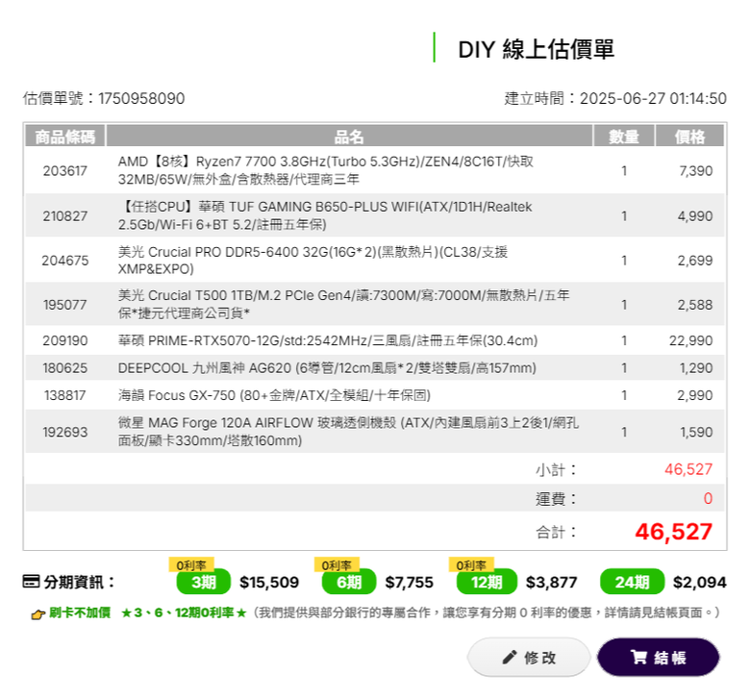
Task: Click barcode 192693
Action: (x=65, y=432)
